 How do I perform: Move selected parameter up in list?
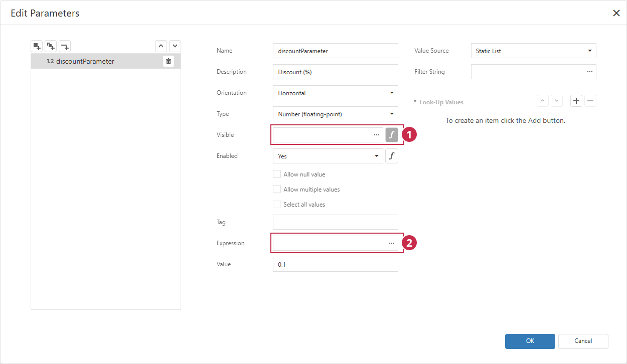[x=161, y=46]
